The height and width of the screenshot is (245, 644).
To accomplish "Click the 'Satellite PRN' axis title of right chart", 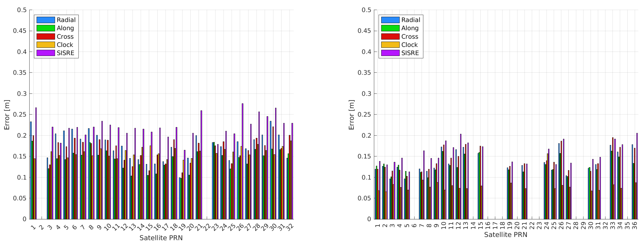I will [506, 235].
